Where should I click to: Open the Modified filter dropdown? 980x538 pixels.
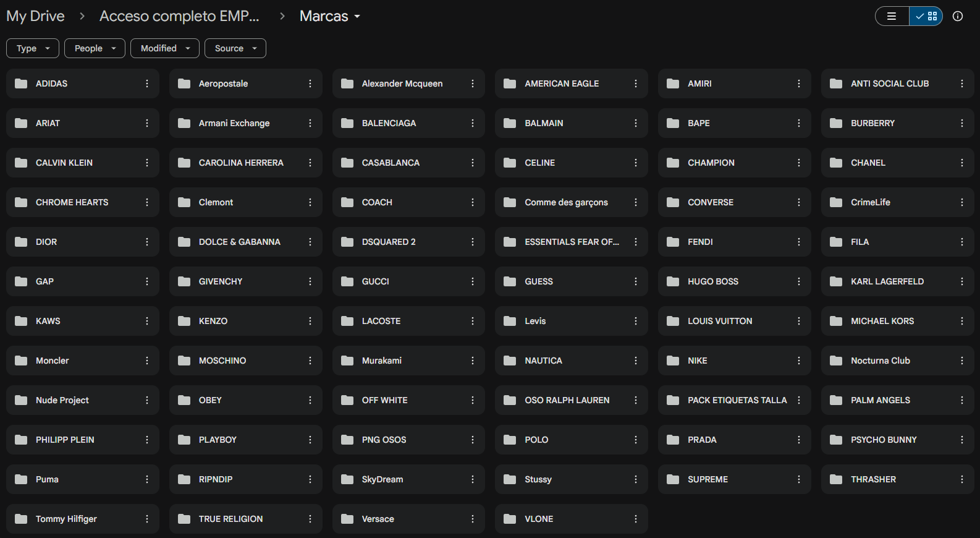tap(165, 48)
